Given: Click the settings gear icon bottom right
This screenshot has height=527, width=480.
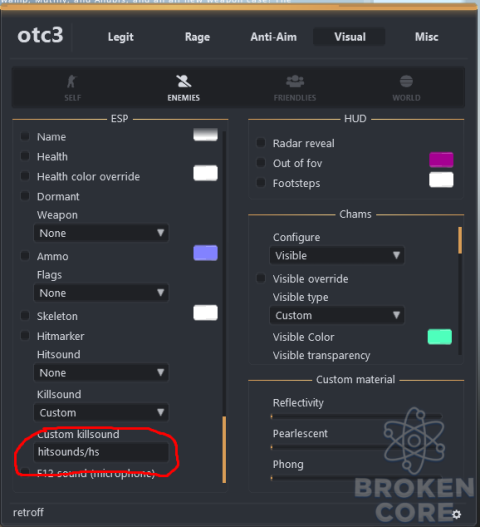Looking at the screenshot, I should tap(456, 514).
